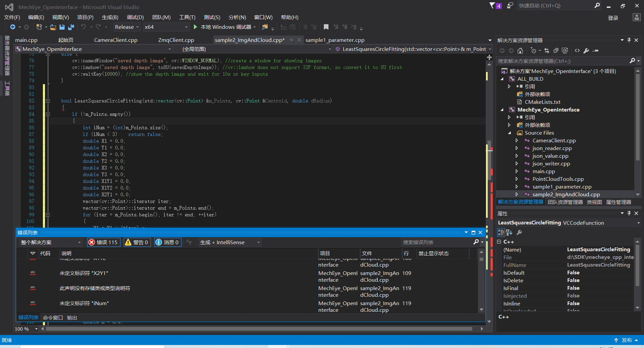Click the feedback icon next to notifications
Viewport: 644px width, 348px height.
(x=510, y=6)
